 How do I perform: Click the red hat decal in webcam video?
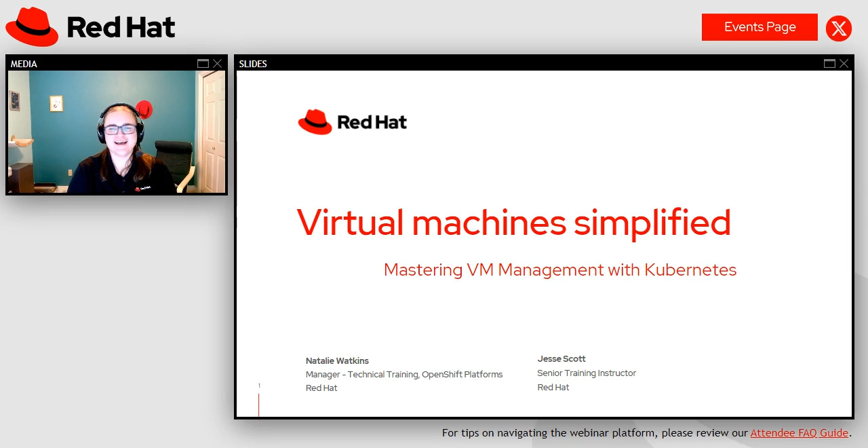click(144, 109)
